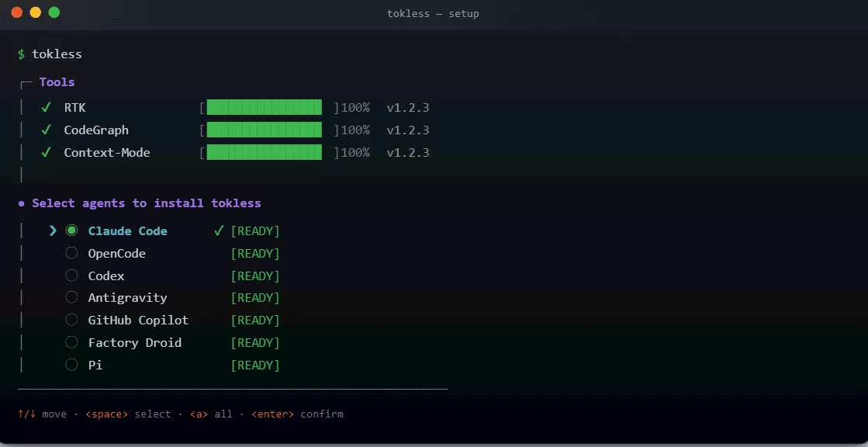This screenshot has height=447, width=868.
Task: Click the <a> all key hint
Action: [x=211, y=414]
